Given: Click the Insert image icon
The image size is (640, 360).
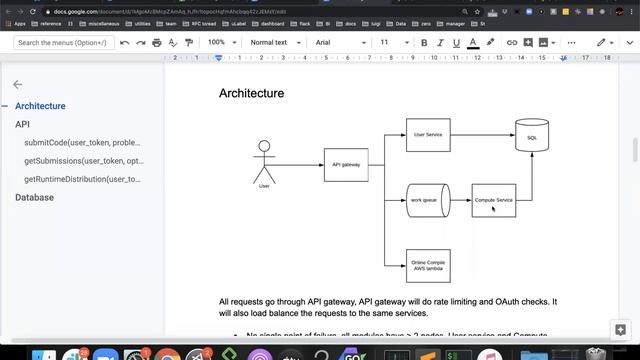Looking at the screenshot, I should click(x=543, y=42).
